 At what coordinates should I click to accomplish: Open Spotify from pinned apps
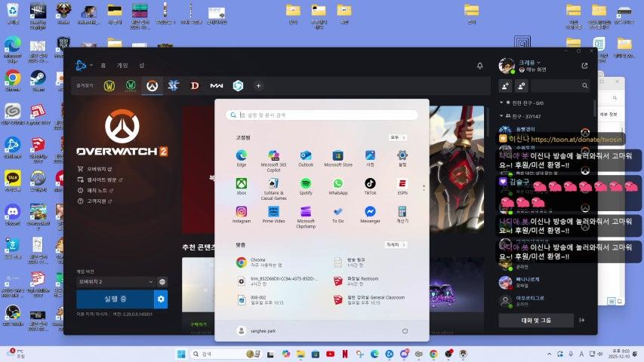pos(306,183)
